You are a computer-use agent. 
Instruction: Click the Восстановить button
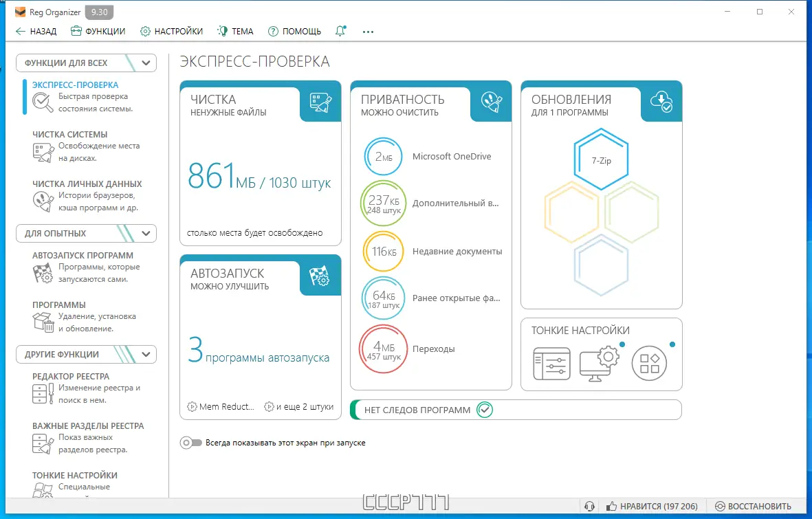pos(753,506)
